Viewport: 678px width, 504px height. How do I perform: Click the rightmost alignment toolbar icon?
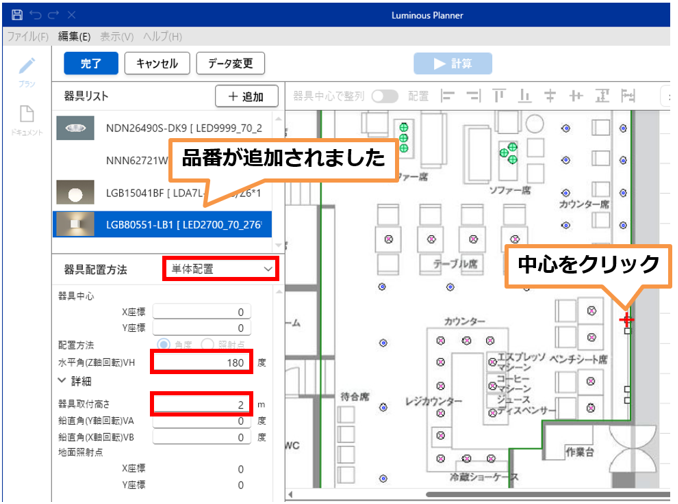628,96
